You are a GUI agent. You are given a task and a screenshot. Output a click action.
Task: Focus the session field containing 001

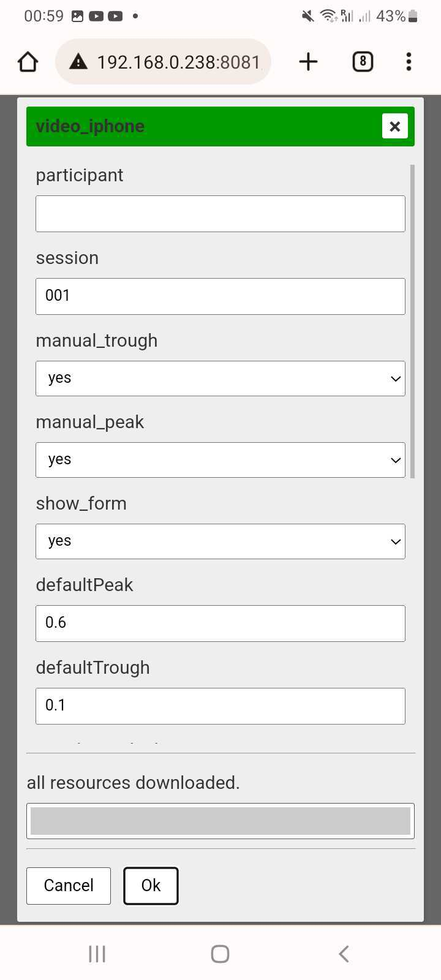(221, 296)
